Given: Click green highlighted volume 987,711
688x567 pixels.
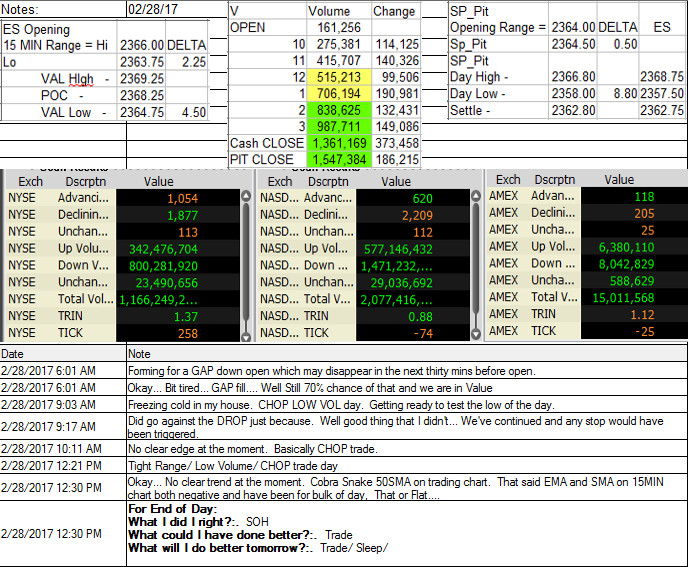Looking at the screenshot, I should click(339, 126).
